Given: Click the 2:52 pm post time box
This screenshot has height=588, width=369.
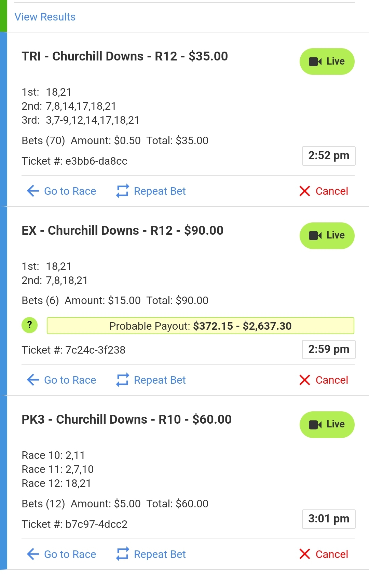Looking at the screenshot, I should coord(329,156).
